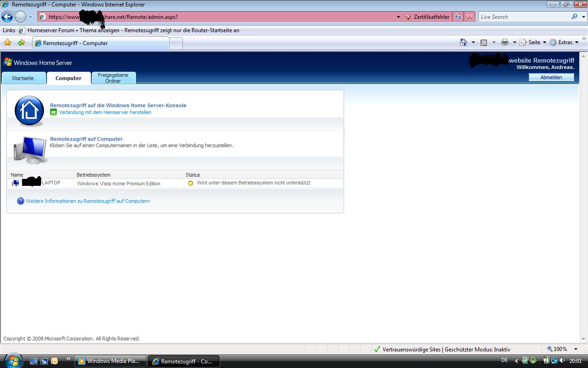588x368 pixels.
Task: Select the Remotezugriff - Computer browser tab
Action: [101, 43]
